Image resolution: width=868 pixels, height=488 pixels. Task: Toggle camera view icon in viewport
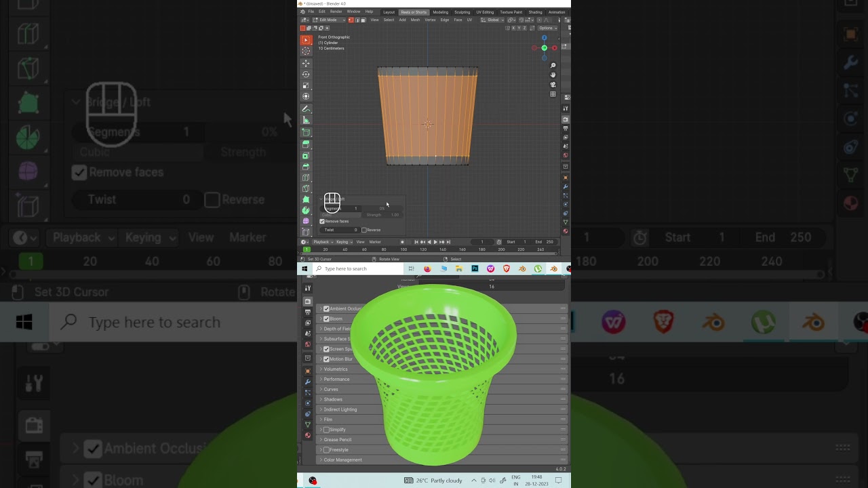pyautogui.click(x=553, y=85)
